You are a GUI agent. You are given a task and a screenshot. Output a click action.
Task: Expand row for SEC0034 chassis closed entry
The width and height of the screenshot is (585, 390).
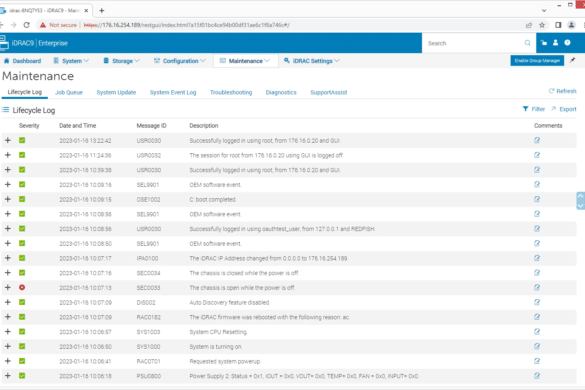pyautogui.click(x=7, y=273)
